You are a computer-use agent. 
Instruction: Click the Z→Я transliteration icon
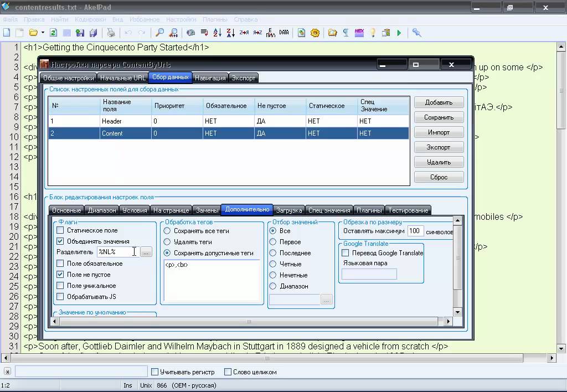(244, 33)
